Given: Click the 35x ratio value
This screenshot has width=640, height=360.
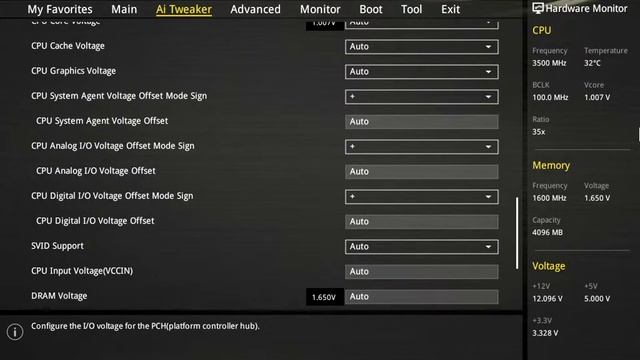Looking at the screenshot, I should click(x=539, y=132).
